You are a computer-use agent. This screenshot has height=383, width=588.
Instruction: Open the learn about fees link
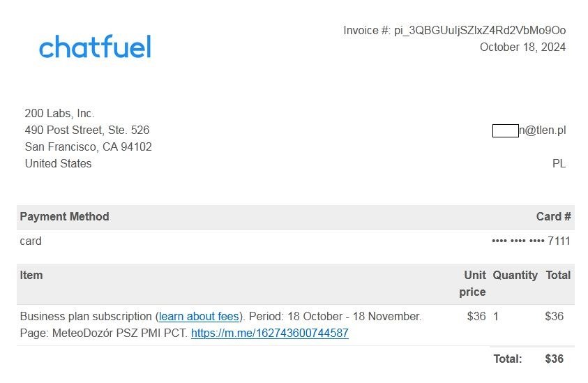[x=199, y=316]
